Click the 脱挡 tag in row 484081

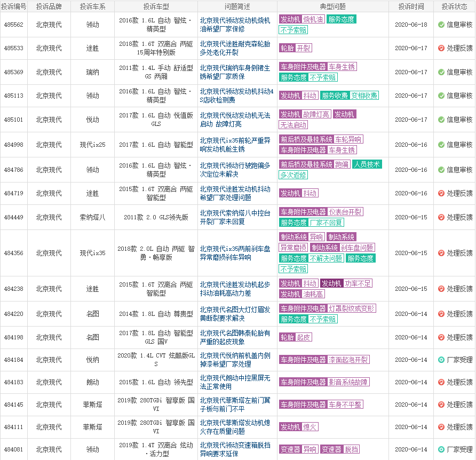pos(351,449)
